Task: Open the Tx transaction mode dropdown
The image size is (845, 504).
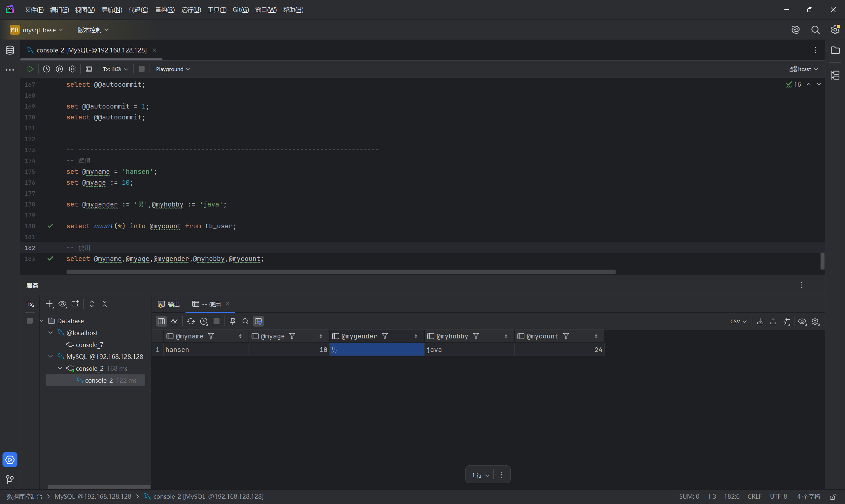Action: pyautogui.click(x=116, y=69)
